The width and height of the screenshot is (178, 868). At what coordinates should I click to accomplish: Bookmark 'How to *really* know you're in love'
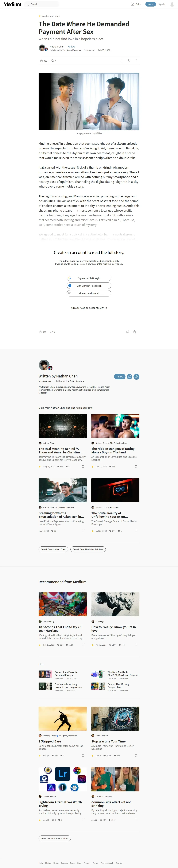pos(136,645)
